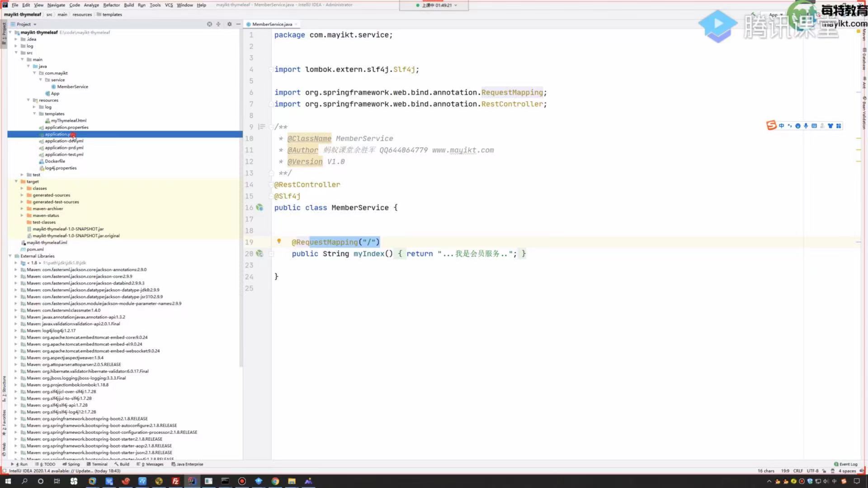Expand the test folder in project tree
The height and width of the screenshot is (488, 868).
(22, 175)
